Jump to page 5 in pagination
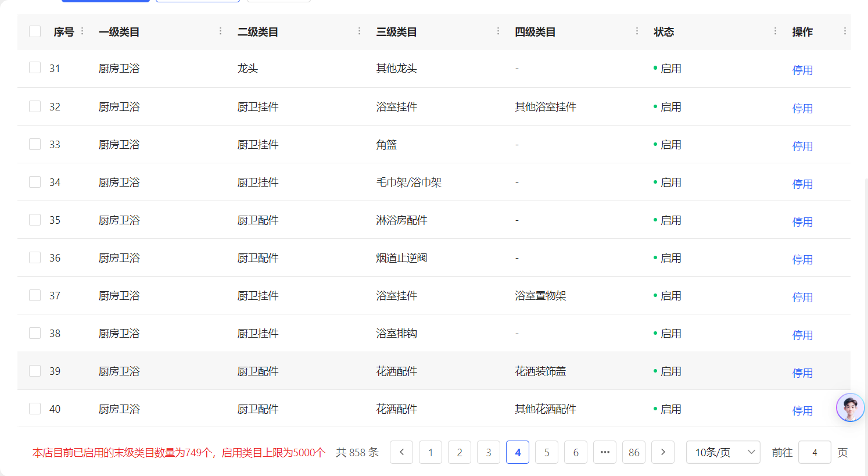868x476 pixels. (547, 452)
